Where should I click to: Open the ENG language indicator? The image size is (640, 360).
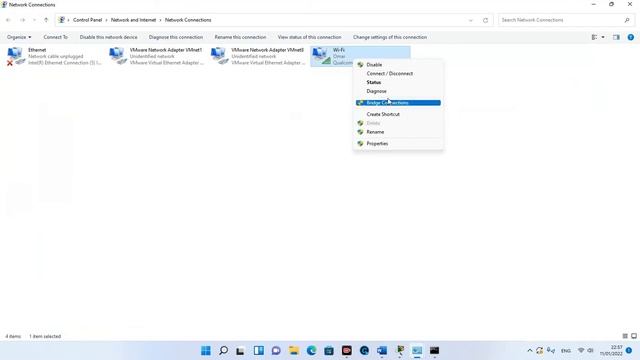tap(566, 351)
